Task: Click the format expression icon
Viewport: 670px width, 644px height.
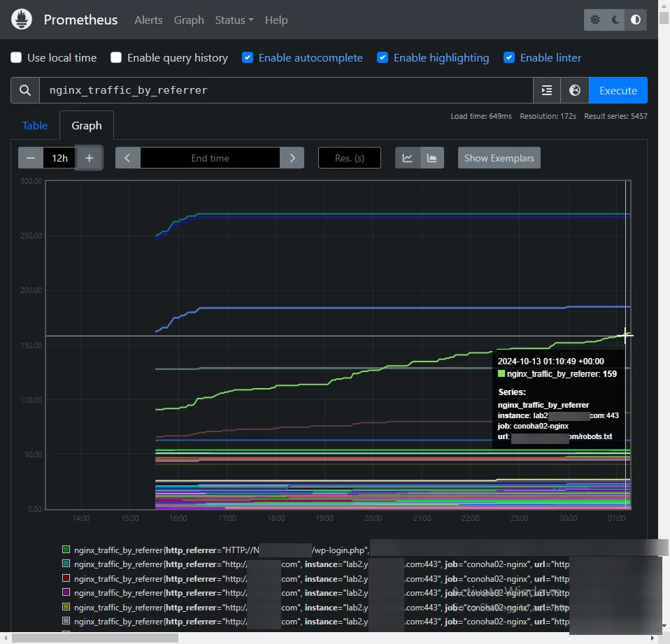Action: (547, 90)
